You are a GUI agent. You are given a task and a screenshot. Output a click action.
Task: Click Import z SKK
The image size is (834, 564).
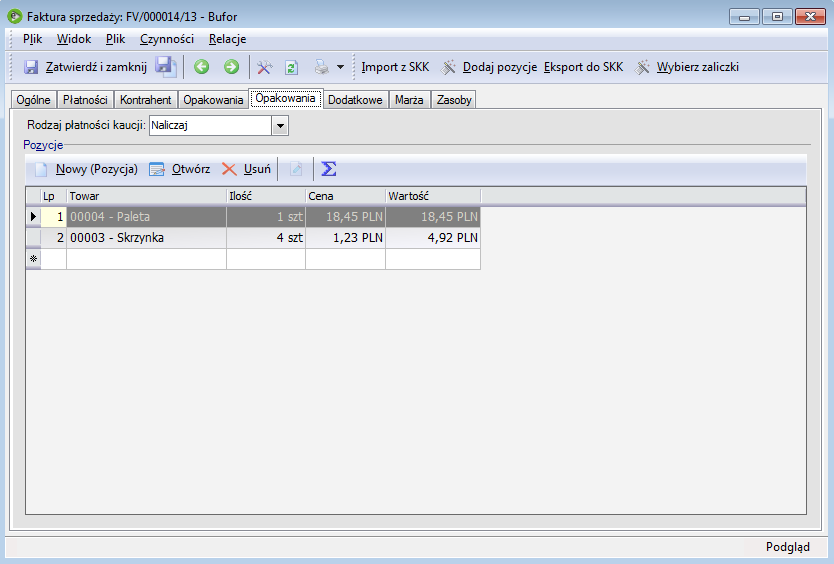(395, 67)
